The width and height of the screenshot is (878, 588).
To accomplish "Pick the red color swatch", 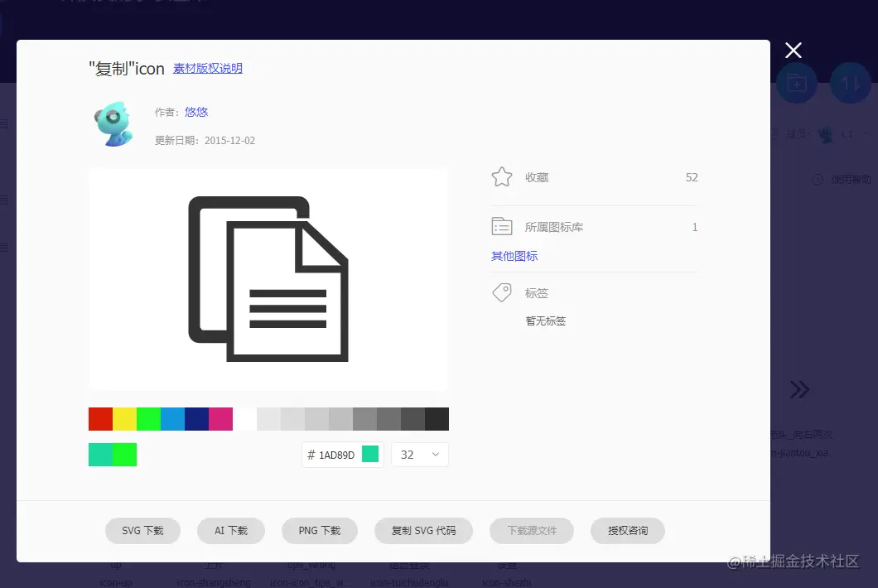I will point(100,419).
